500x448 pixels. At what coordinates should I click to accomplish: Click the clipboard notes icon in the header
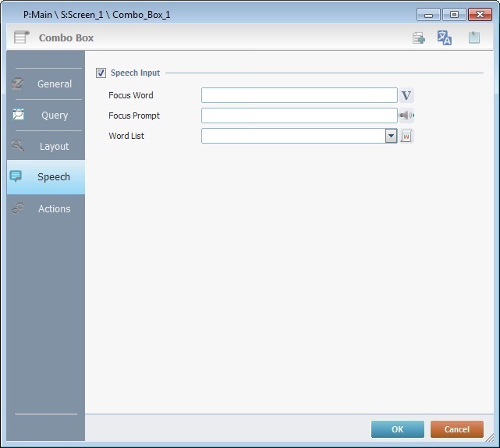tap(473, 37)
